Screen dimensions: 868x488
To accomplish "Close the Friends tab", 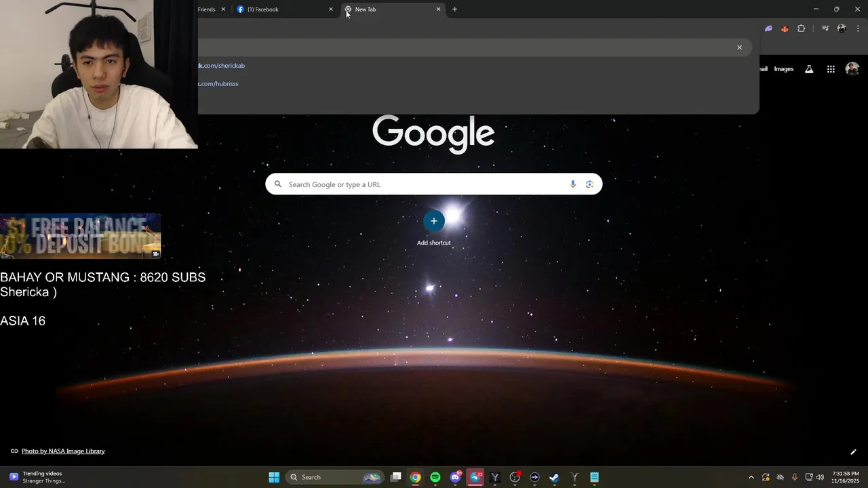I will (223, 9).
